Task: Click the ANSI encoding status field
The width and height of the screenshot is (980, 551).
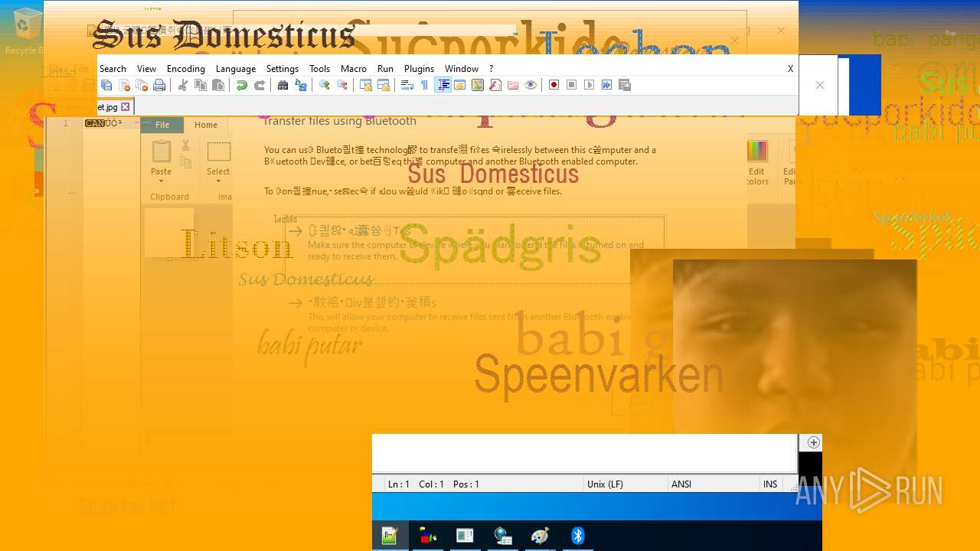Action: pos(714,484)
